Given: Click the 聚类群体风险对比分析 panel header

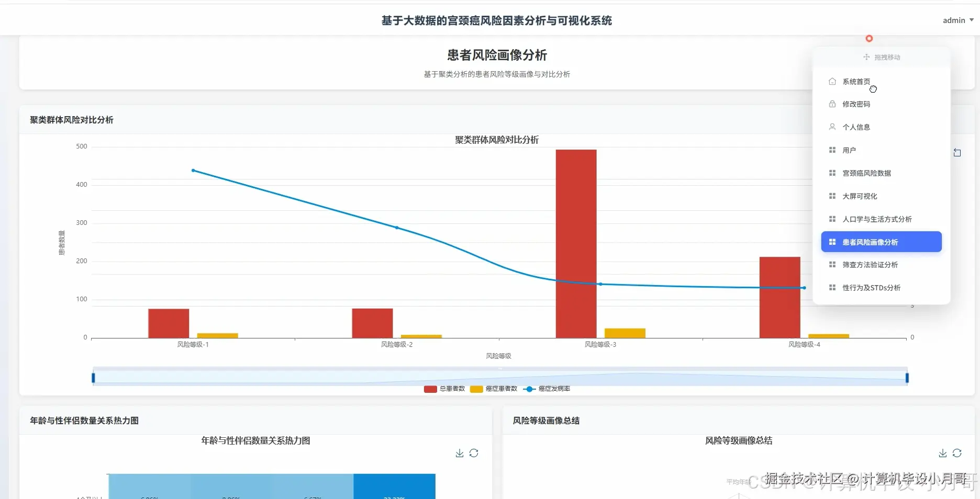Looking at the screenshot, I should pos(72,120).
